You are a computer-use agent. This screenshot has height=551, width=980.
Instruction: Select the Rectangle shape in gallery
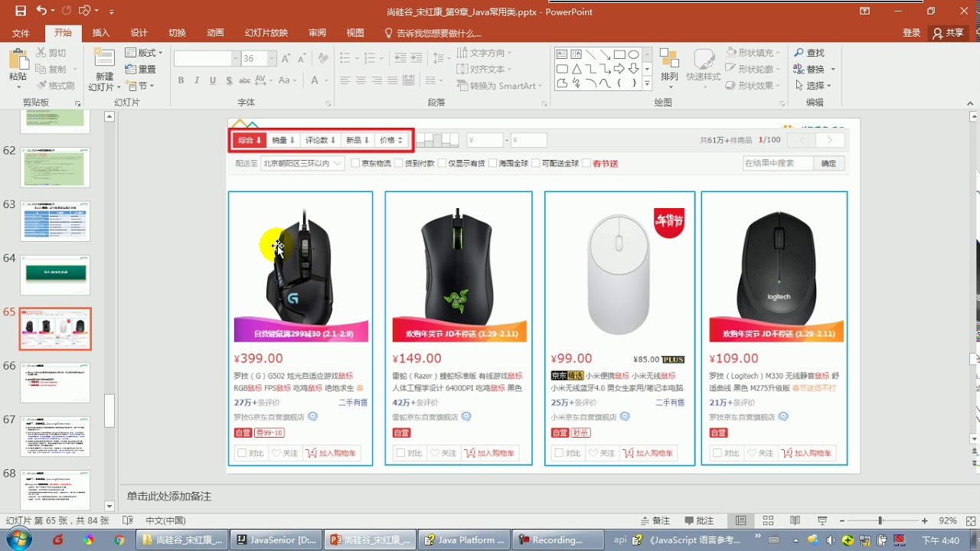point(619,54)
